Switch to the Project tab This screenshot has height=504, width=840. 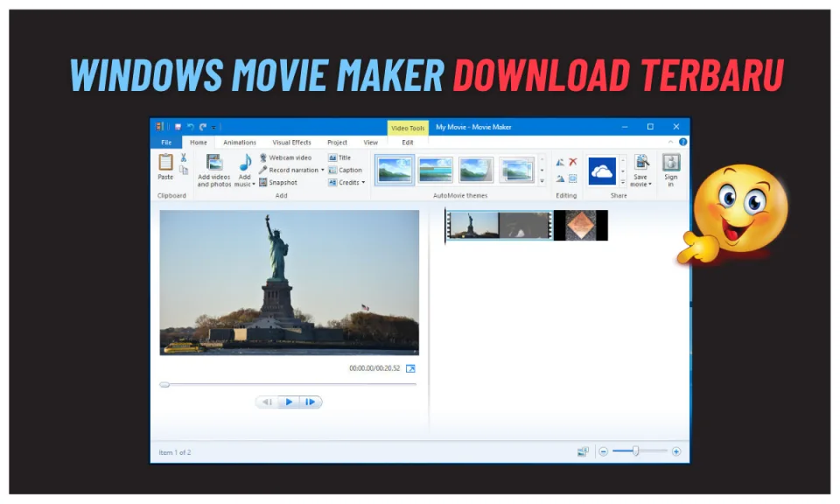point(337,143)
